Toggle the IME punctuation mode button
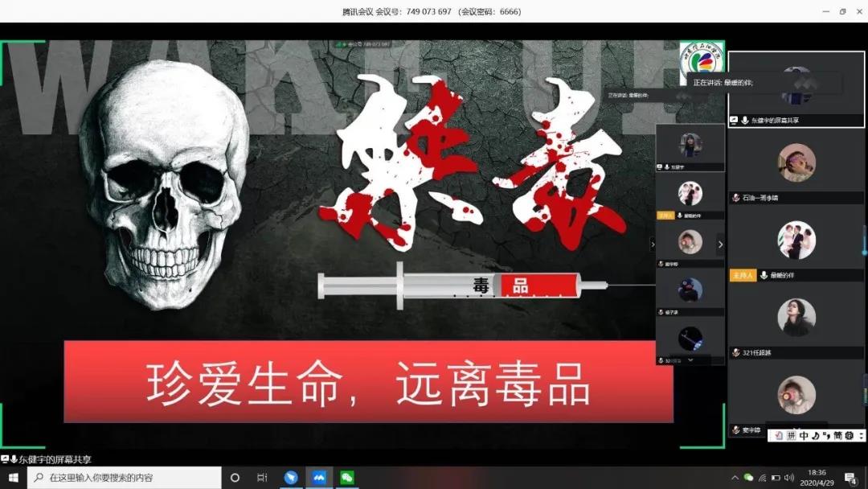This screenshot has height=489, width=868. [826, 435]
